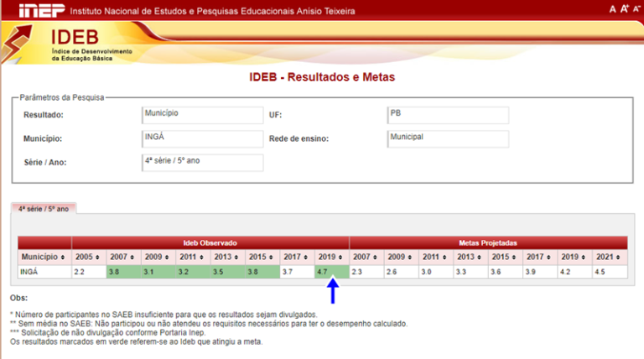Select the '4ª série / 5º ano' results tab
644x359 pixels.
click(x=44, y=208)
